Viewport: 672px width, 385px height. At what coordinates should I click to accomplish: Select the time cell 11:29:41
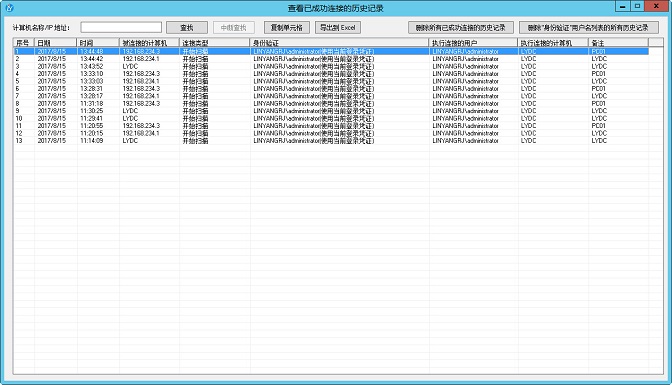pyautogui.click(x=91, y=118)
